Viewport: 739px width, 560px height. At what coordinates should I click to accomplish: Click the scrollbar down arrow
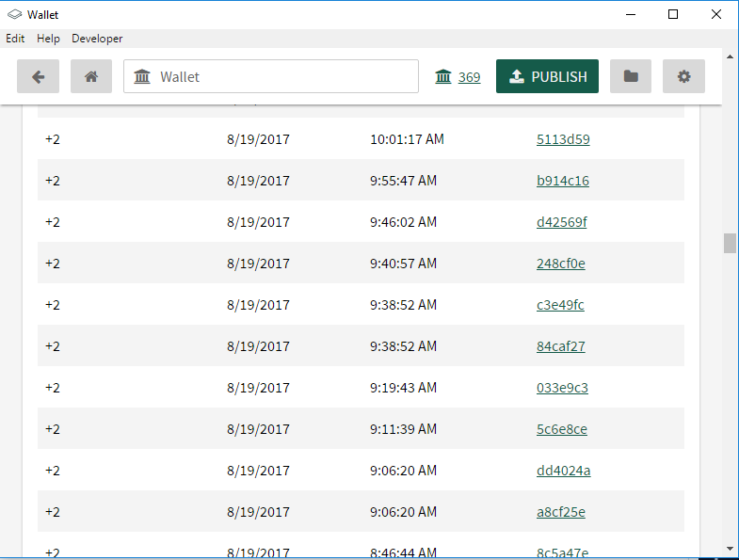730,548
